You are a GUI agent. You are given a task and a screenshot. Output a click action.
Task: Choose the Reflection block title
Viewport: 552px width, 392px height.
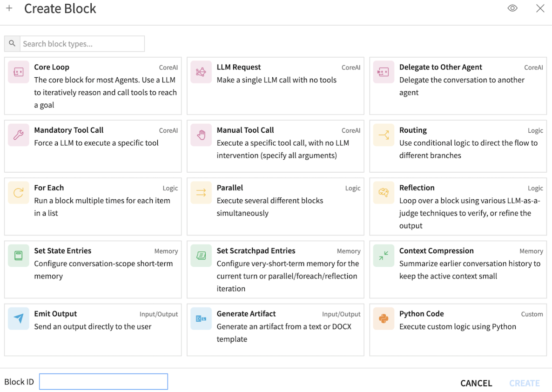point(417,188)
